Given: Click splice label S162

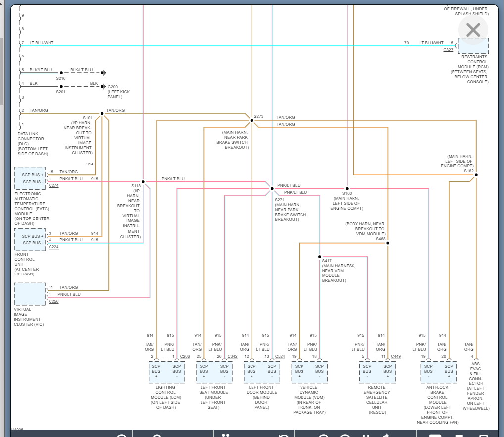Looking at the screenshot, I should (x=469, y=171).
